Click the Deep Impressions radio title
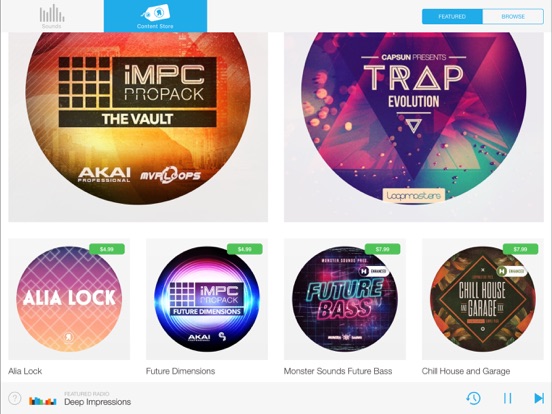 pyautogui.click(x=98, y=402)
